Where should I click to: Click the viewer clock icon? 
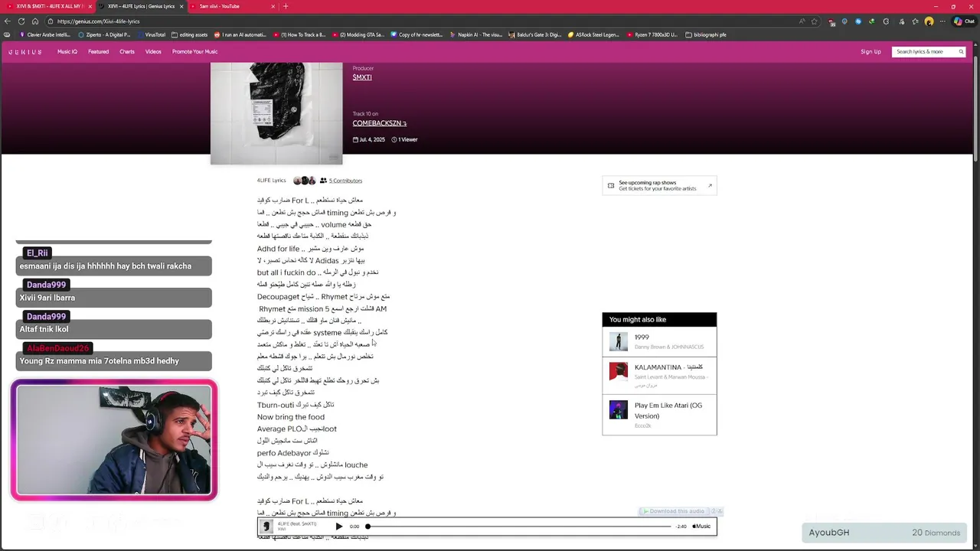pos(394,139)
